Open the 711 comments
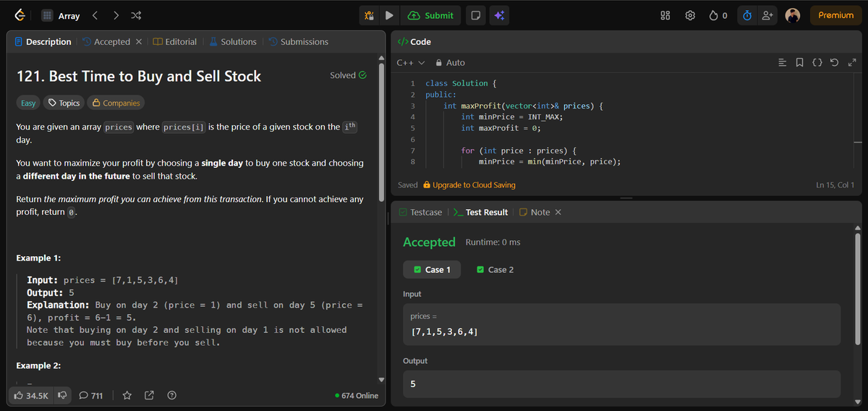Viewport: 868px width, 411px height. pyautogui.click(x=90, y=396)
